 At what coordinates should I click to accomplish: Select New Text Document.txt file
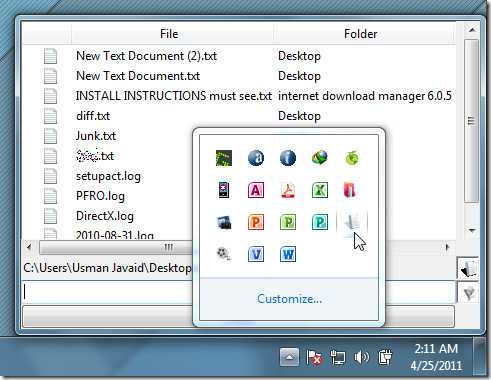(x=138, y=76)
